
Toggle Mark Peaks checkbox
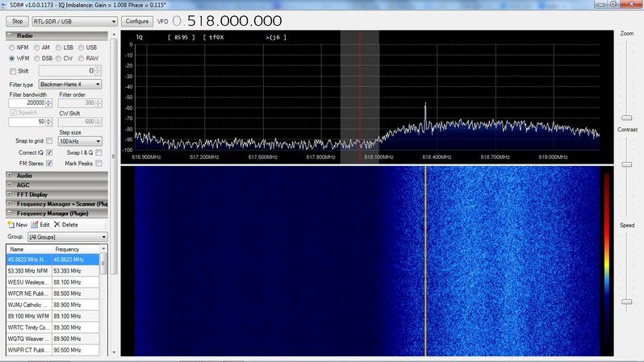pos(98,164)
